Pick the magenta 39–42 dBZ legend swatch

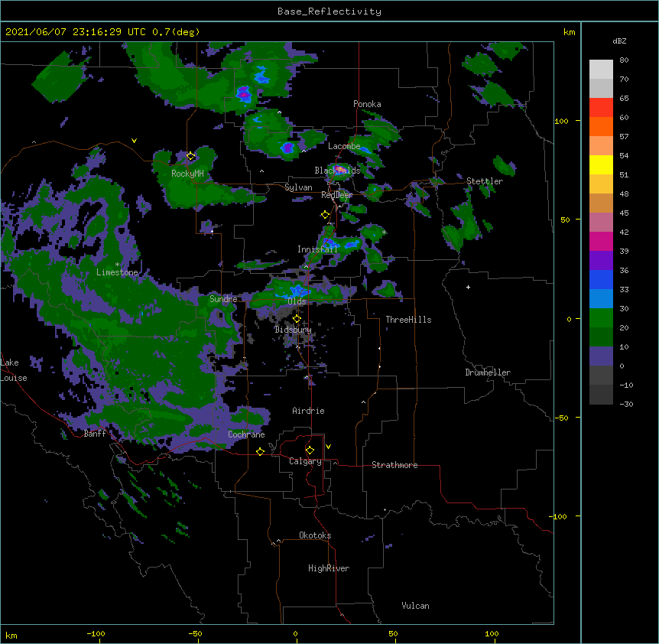[601, 241]
